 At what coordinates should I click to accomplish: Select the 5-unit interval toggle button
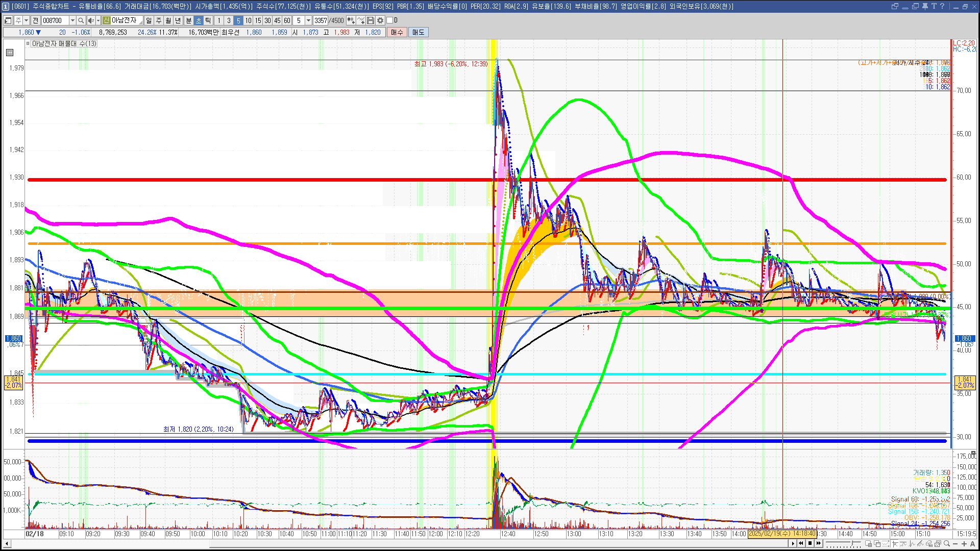(238, 20)
